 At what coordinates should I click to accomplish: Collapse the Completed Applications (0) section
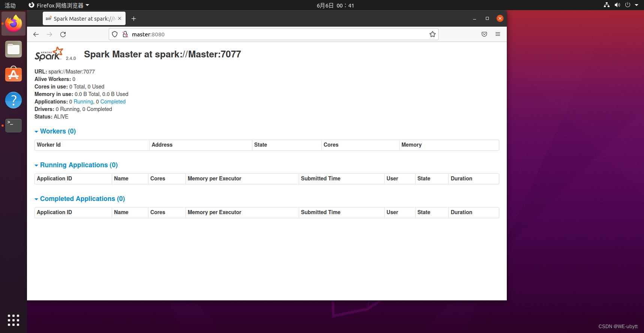(x=80, y=199)
